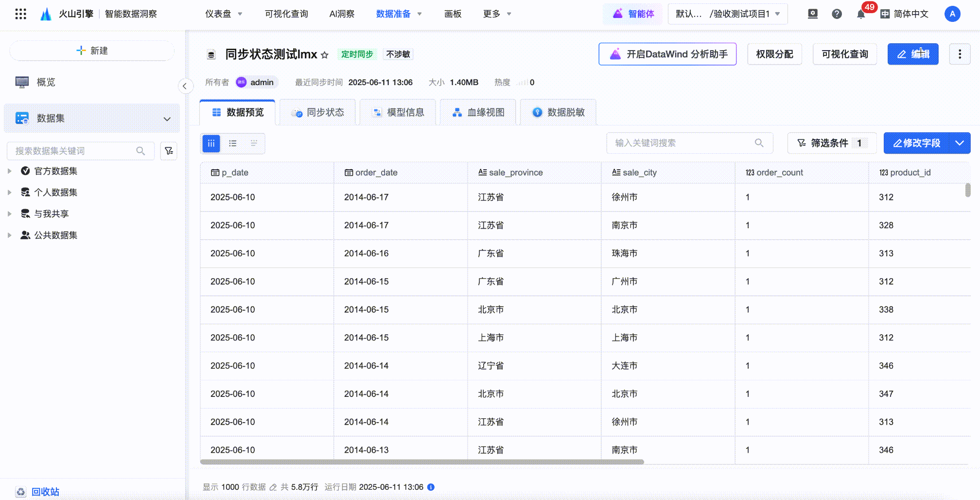Click the Volcano Engine logo
Screen dimensions: 980x500
46,14
